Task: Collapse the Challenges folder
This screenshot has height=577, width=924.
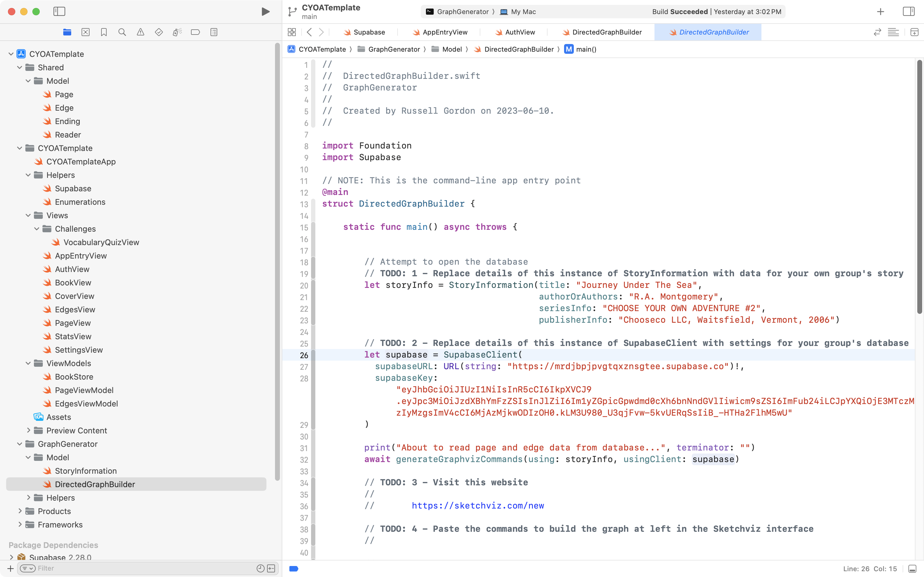Action: tap(37, 229)
